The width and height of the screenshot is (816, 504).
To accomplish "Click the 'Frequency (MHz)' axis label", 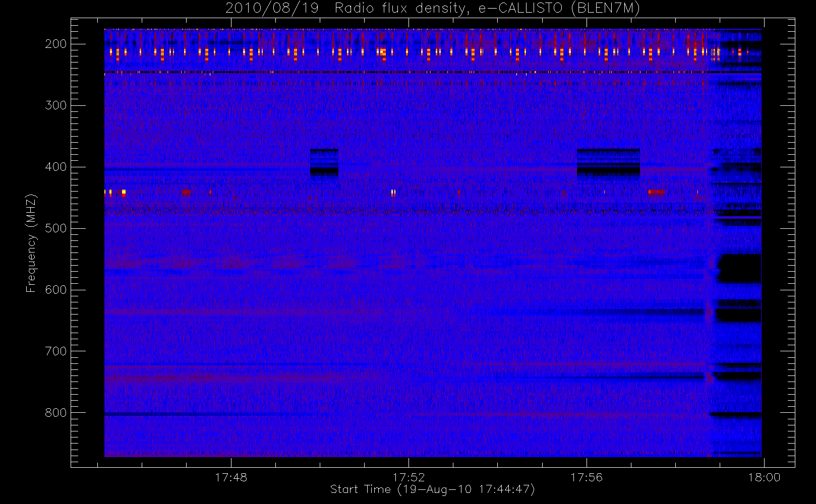I will coord(31,243).
